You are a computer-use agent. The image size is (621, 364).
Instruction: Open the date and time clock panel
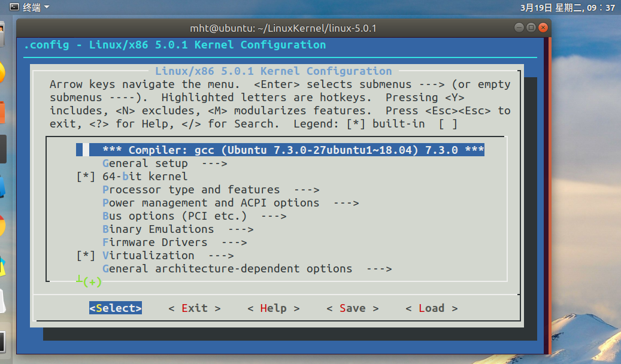568,8
